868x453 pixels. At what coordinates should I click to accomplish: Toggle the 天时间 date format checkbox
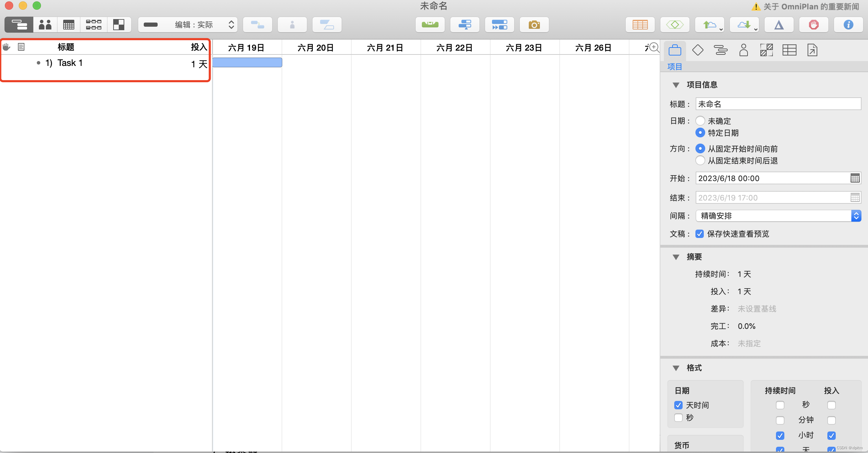pyautogui.click(x=678, y=405)
